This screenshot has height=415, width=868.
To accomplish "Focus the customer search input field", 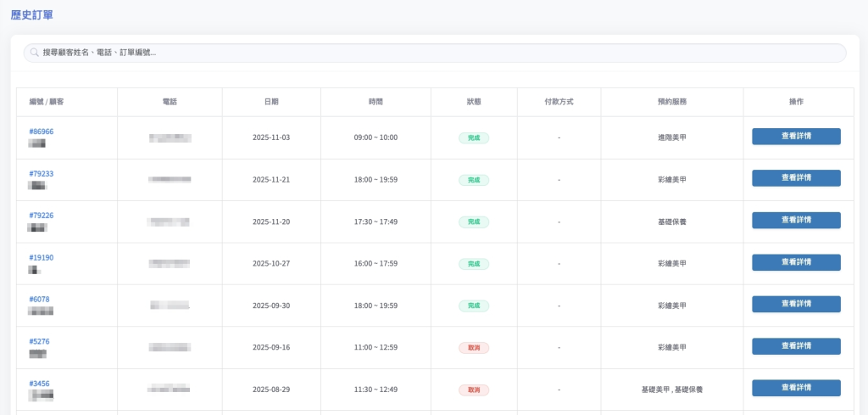I will (434, 53).
